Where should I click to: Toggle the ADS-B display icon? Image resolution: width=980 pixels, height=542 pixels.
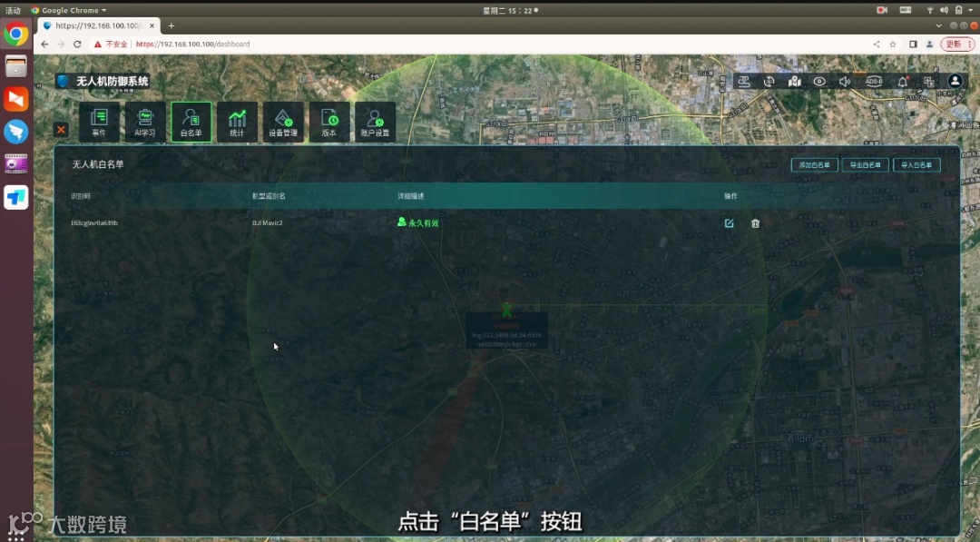[874, 82]
